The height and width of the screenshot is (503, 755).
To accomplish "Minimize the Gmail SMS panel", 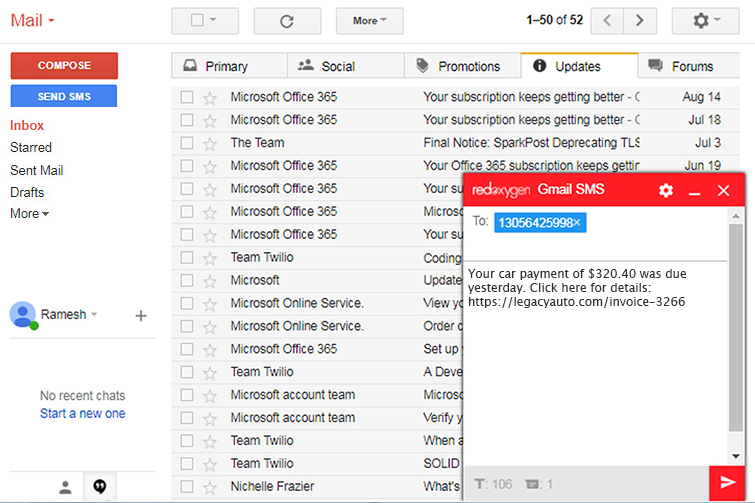I will coord(694,193).
